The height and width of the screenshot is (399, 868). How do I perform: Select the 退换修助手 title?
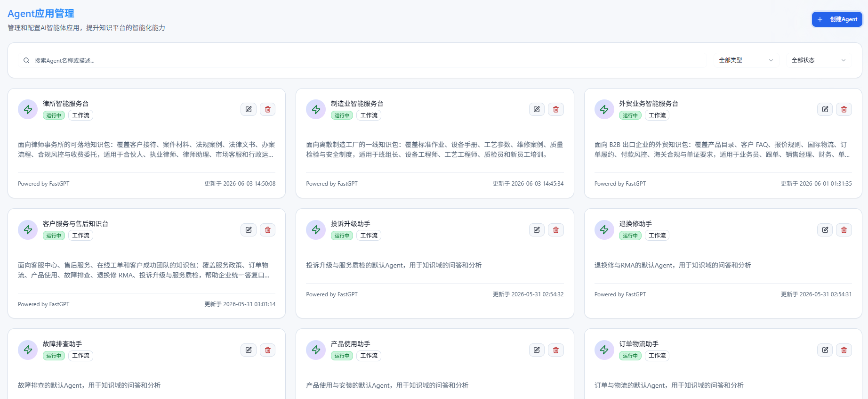pyautogui.click(x=635, y=224)
